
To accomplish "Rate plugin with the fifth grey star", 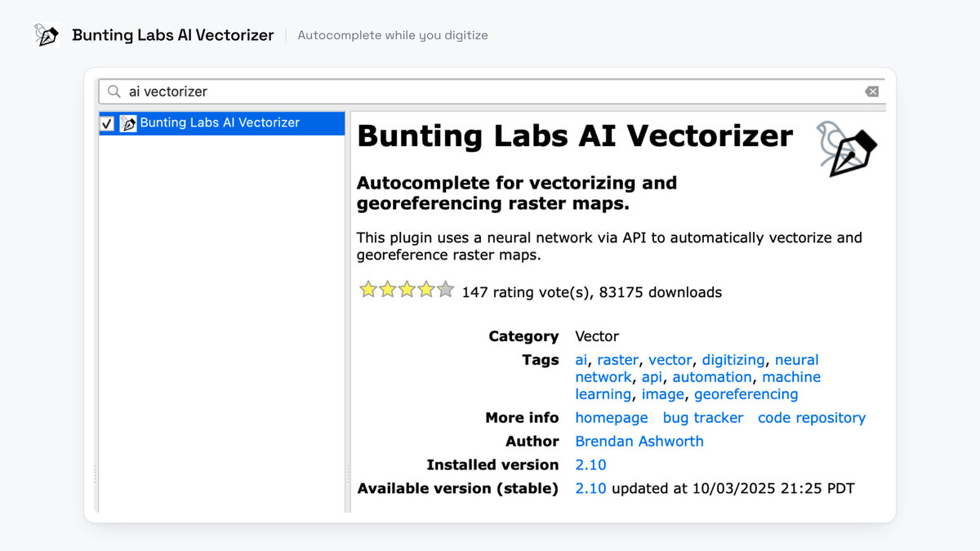I will coord(445,289).
